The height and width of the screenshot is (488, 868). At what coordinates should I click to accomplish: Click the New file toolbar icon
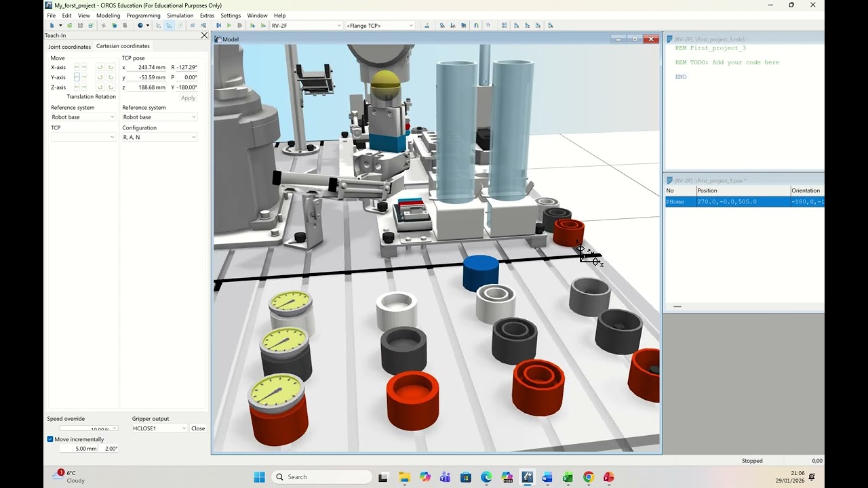tap(52, 26)
